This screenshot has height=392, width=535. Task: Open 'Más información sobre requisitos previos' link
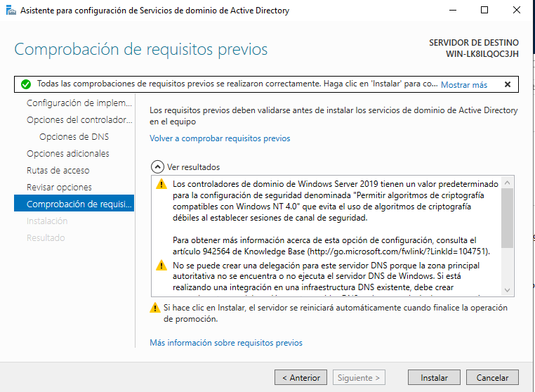point(226,343)
